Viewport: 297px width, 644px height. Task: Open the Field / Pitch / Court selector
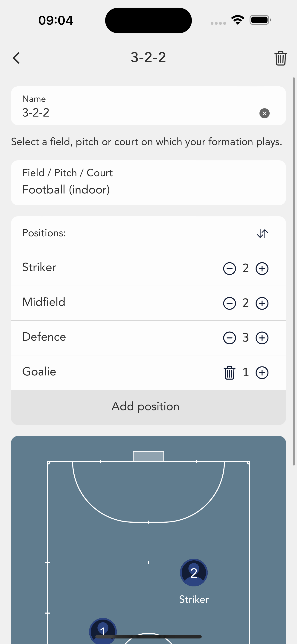pyautogui.click(x=148, y=183)
